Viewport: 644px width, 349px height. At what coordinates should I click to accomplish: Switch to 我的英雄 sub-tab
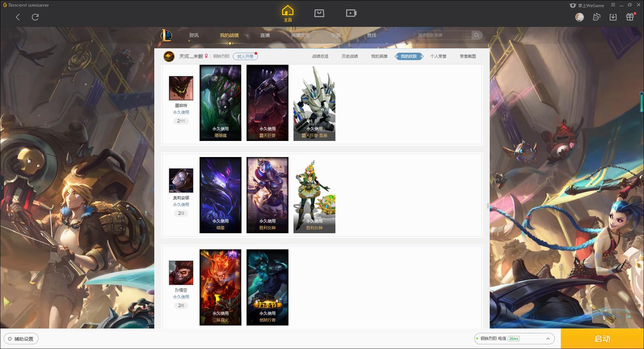[x=379, y=56]
